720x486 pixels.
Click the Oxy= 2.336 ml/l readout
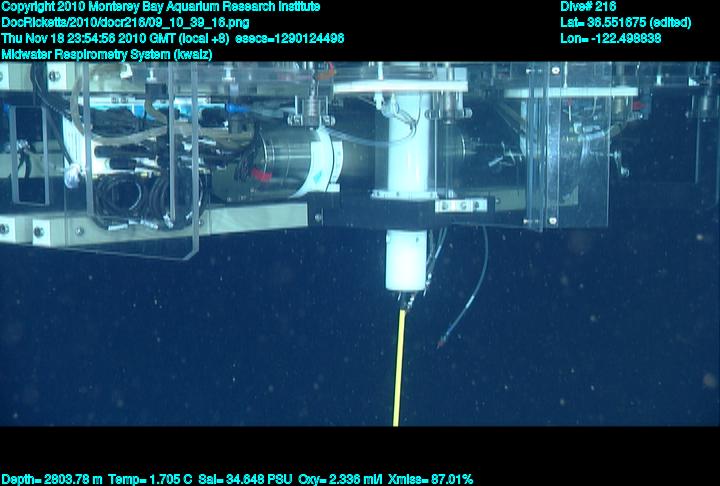tap(340, 479)
